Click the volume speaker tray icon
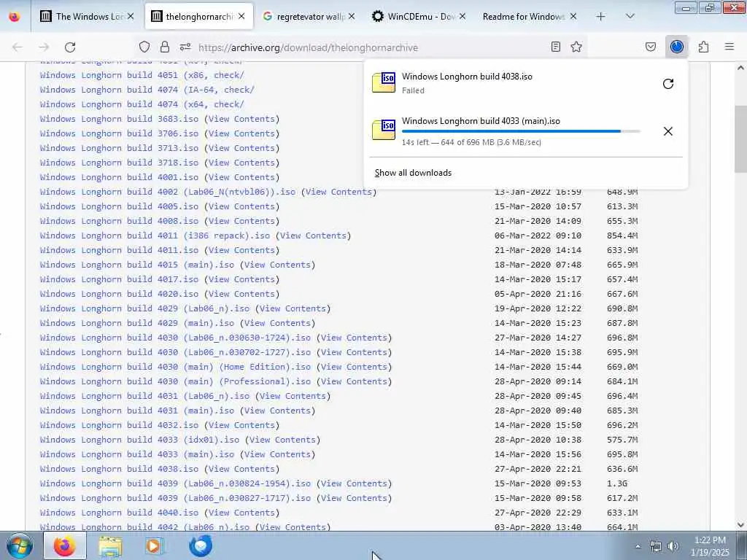This screenshot has width=747, height=560. [673, 547]
